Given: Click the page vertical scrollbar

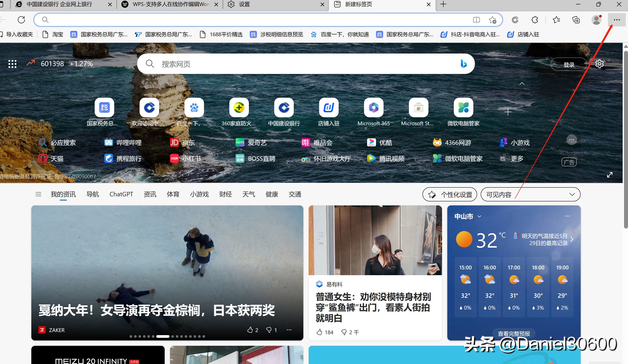Looking at the screenshot, I should point(626,139).
